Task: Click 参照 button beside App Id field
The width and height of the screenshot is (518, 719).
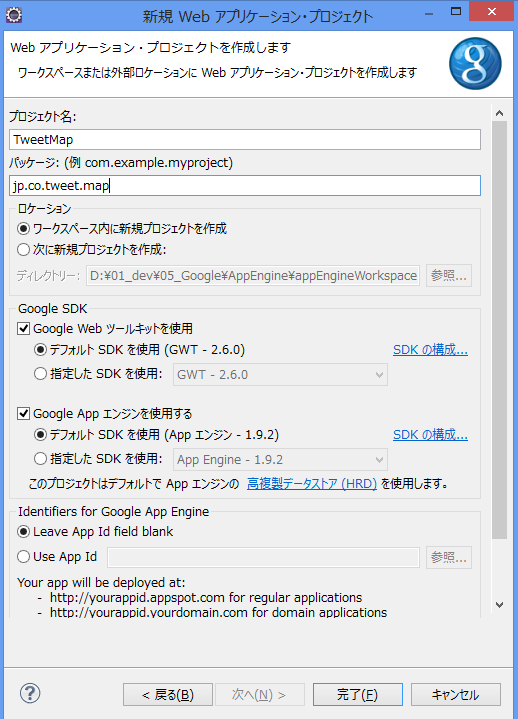Action: click(449, 558)
